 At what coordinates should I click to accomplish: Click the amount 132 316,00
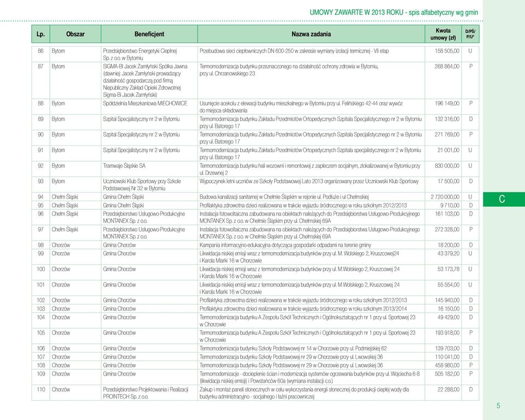click(447, 119)
